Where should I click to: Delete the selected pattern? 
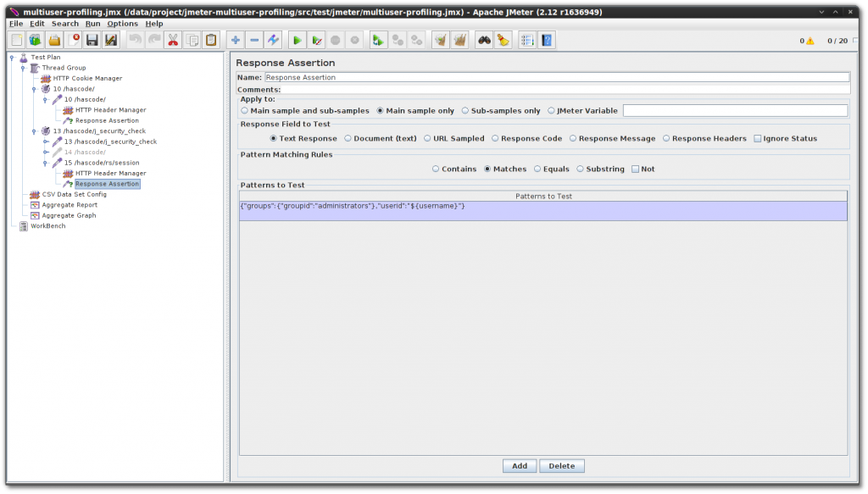561,465
